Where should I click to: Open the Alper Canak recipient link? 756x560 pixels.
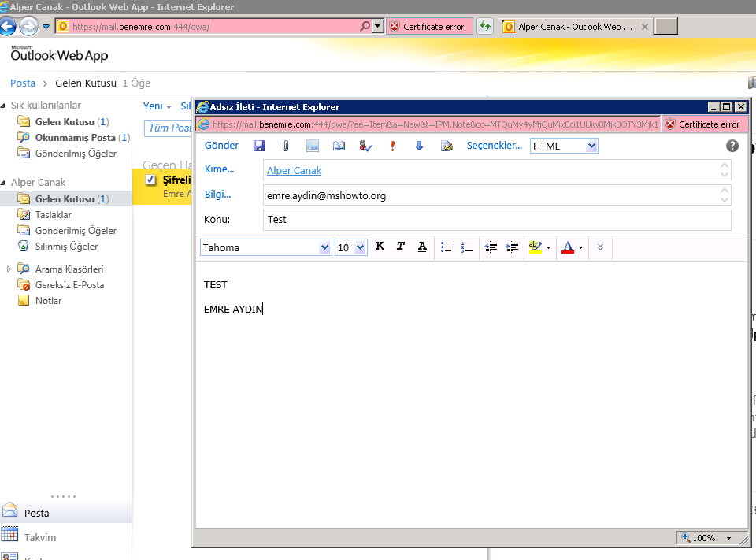[x=294, y=170]
